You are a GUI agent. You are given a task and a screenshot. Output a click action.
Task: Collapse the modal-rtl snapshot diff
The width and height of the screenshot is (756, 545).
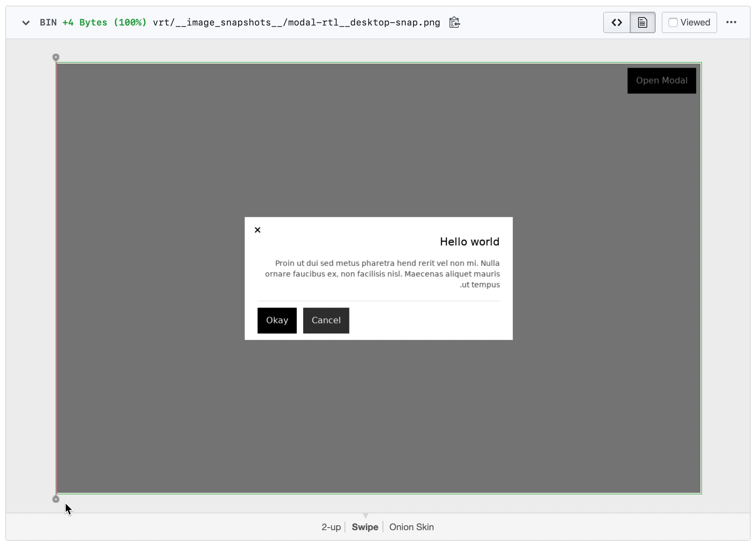coord(26,22)
